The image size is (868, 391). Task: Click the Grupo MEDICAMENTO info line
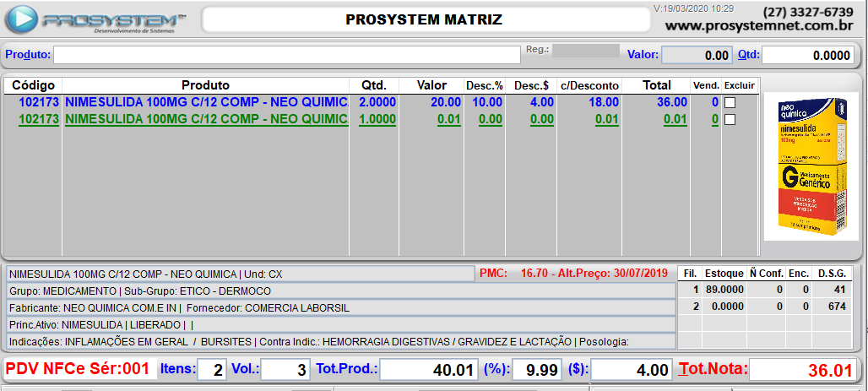point(341,291)
